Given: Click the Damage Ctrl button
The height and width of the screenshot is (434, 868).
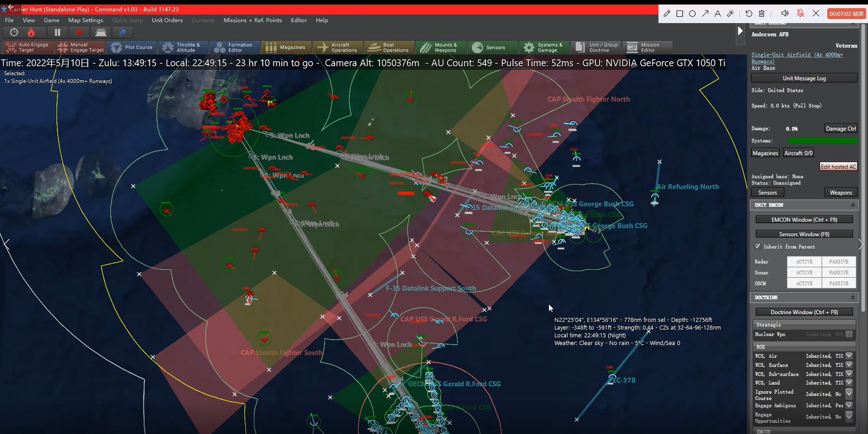Looking at the screenshot, I should tap(840, 129).
